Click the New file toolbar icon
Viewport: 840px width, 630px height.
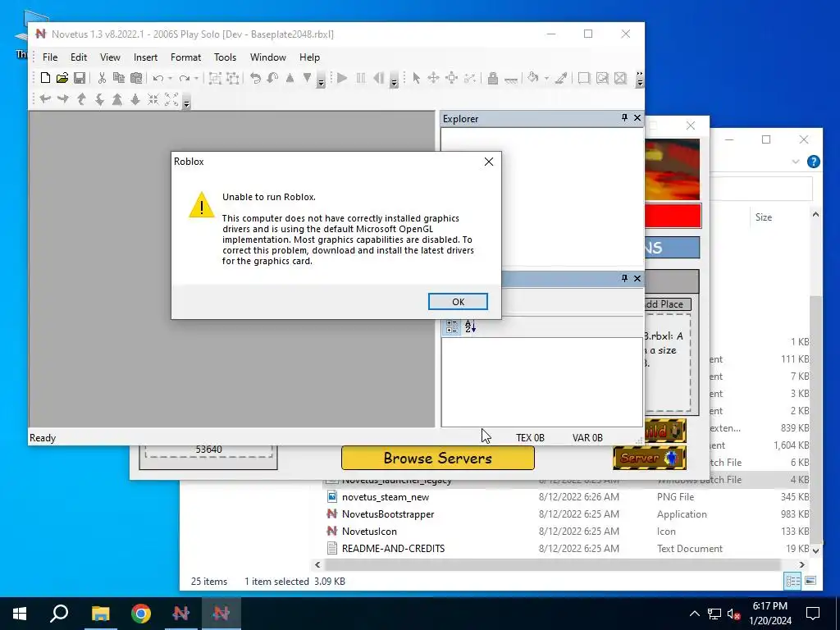pos(46,78)
